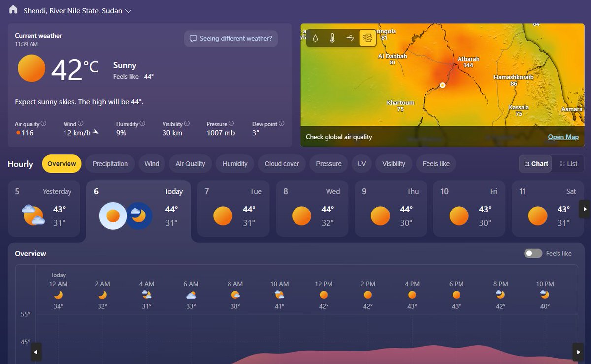Click Humidity info icon

coord(142,124)
